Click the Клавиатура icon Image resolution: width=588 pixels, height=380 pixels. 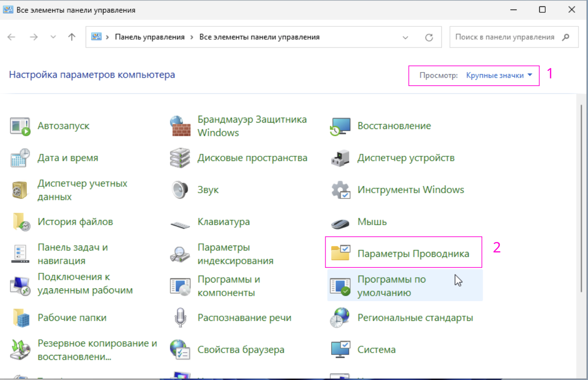point(180,224)
